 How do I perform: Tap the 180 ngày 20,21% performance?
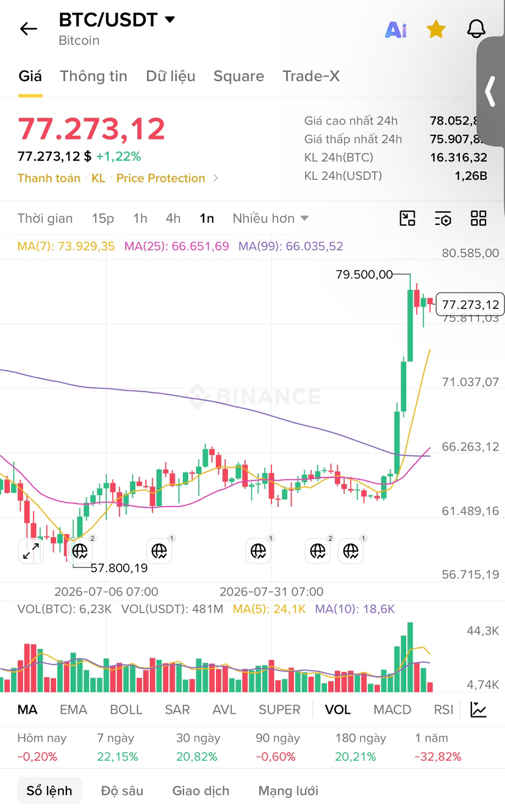[x=360, y=747]
